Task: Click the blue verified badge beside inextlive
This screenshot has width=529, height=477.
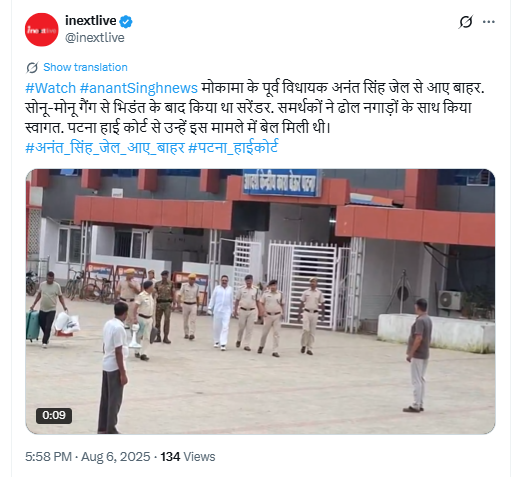Action: (126, 21)
